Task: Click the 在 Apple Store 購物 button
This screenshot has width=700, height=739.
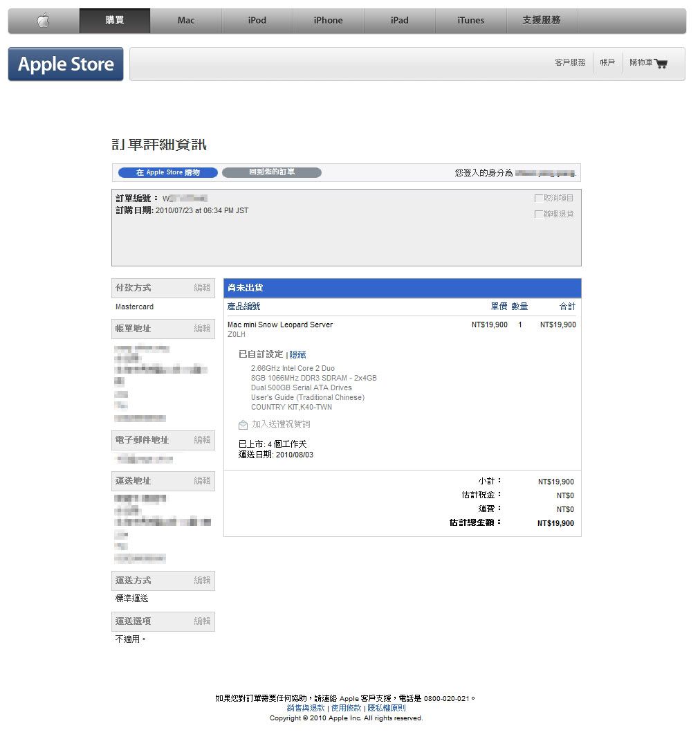Action: pyautogui.click(x=168, y=172)
